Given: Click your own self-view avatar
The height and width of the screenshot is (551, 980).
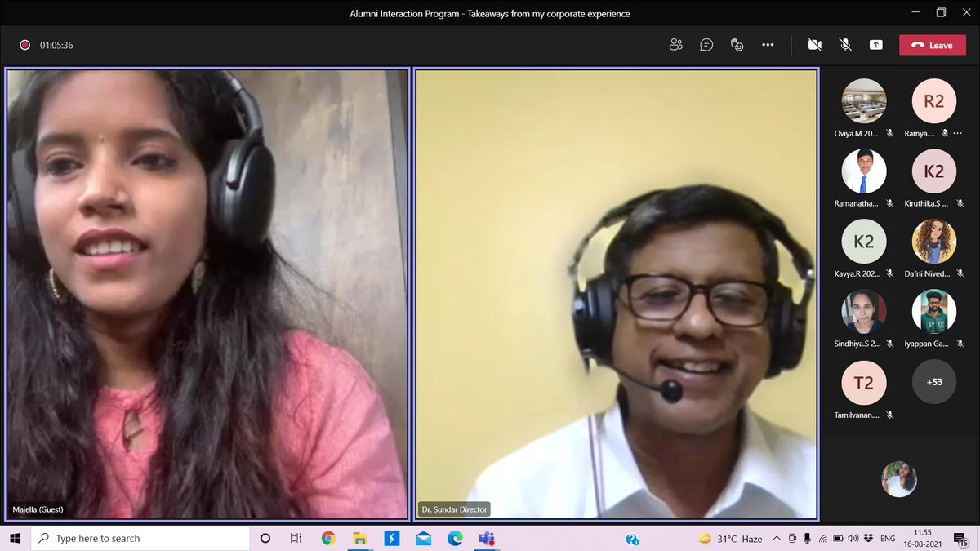Looking at the screenshot, I should click(x=899, y=479).
